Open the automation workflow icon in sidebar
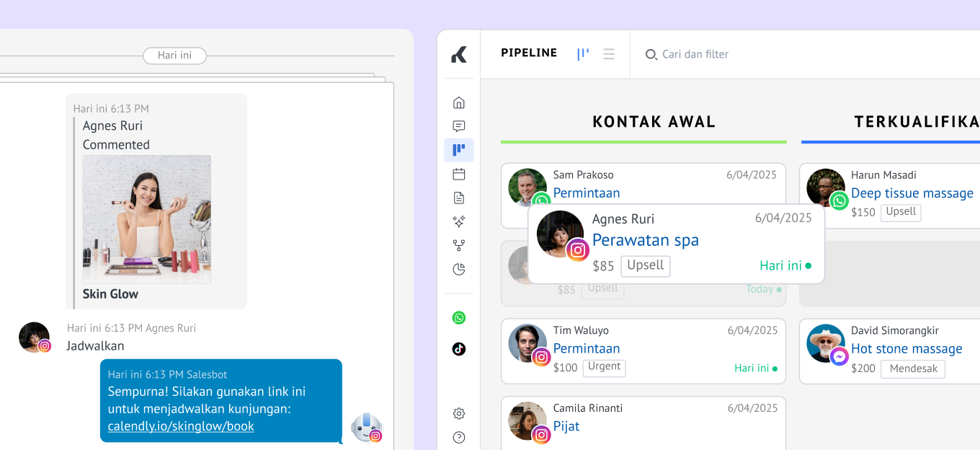The image size is (980, 450). (x=459, y=245)
